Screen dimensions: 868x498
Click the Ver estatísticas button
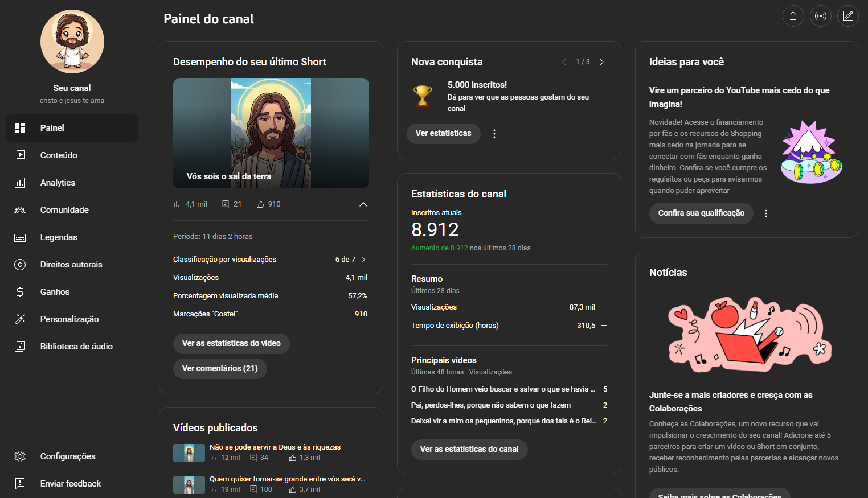pos(444,134)
